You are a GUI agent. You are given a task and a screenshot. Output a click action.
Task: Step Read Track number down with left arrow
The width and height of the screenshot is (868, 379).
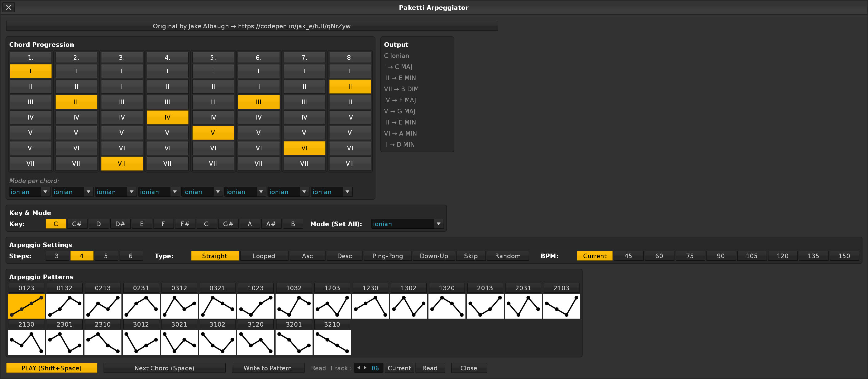(x=358, y=368)
